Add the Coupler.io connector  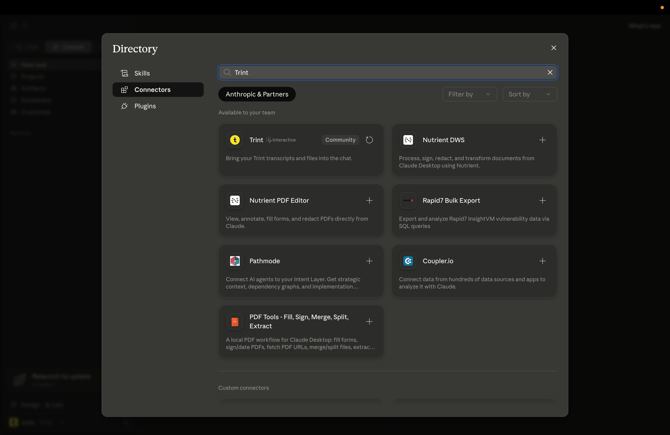tap(542, 261)
